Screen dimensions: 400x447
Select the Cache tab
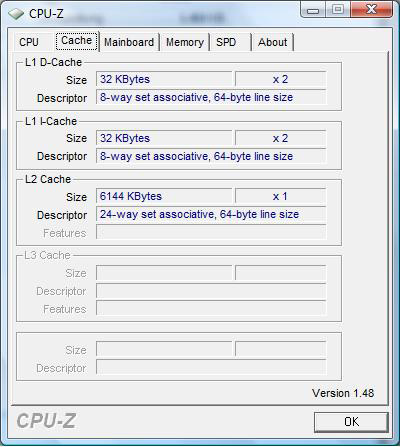(77, 41)
